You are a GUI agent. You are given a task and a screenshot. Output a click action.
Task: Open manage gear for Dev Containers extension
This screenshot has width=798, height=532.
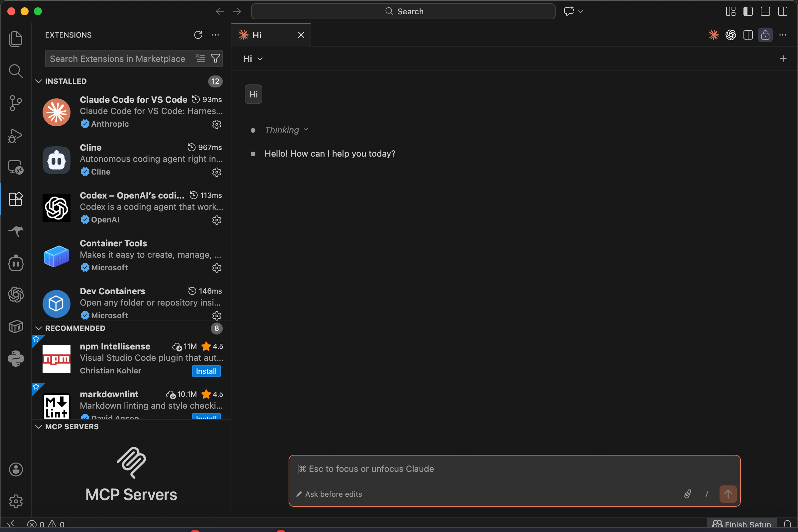click(x=217, y=316)
